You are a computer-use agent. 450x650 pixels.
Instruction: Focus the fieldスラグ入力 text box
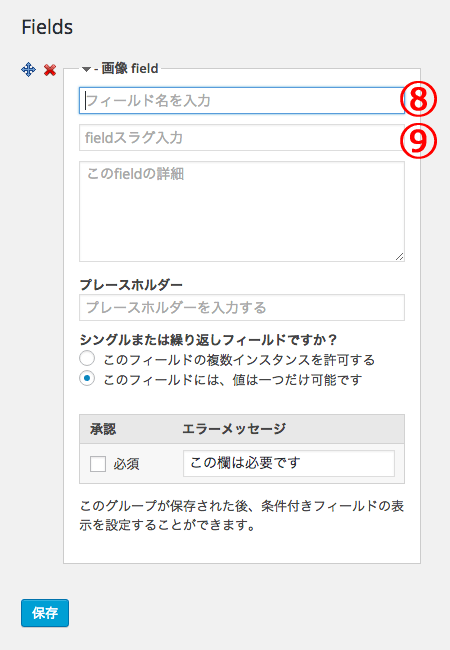(242, 138)
